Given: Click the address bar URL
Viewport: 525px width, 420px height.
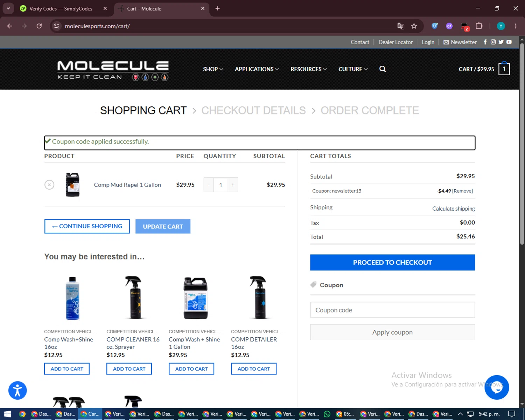Looking at the screenshot, I should [x=97, y=26].
